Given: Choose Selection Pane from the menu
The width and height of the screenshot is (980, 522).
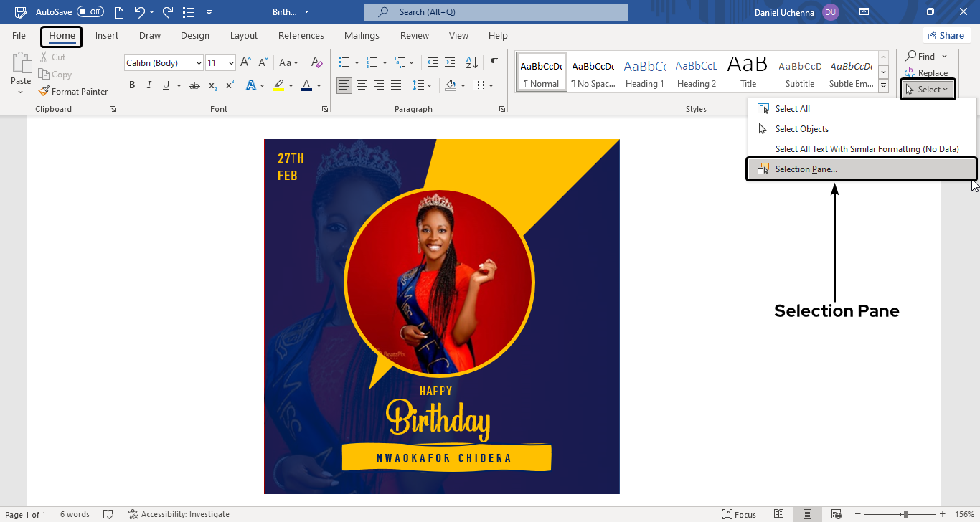Looking at the screenshot, I should click(x=806, y=169).
